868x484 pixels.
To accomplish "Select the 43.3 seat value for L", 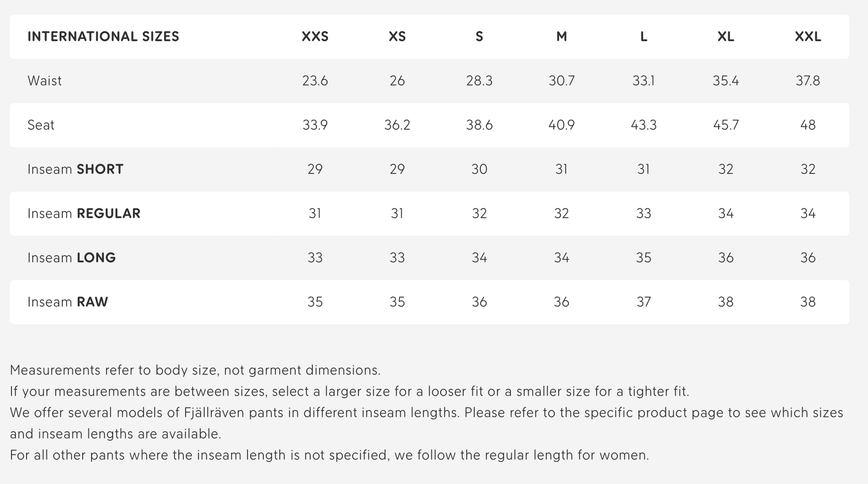I will point(643,125).
